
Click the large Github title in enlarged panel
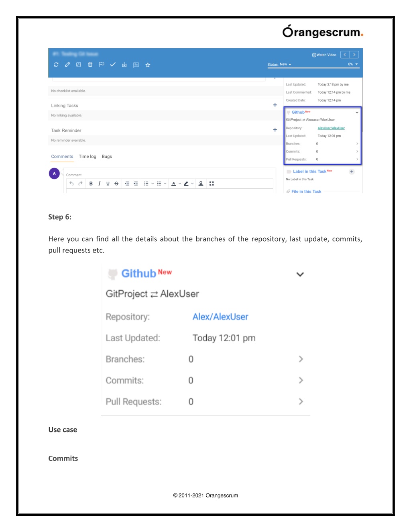(138, 273)
